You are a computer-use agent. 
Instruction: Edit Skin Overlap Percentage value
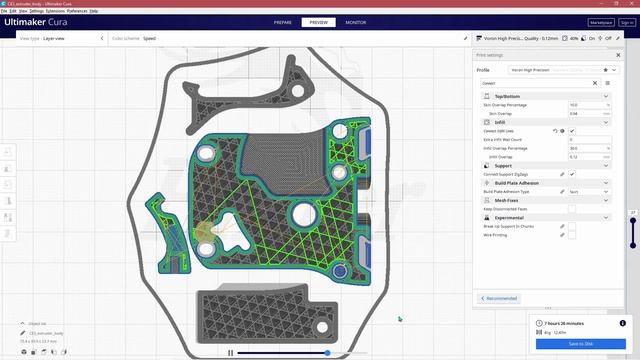pyautogui.click(x=589, y=105)
